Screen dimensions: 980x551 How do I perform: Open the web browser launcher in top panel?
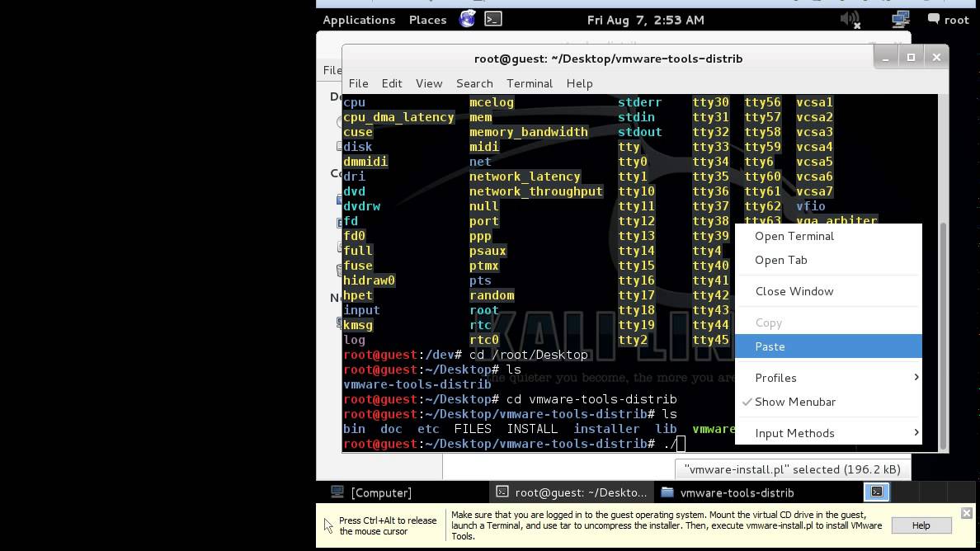467,19
